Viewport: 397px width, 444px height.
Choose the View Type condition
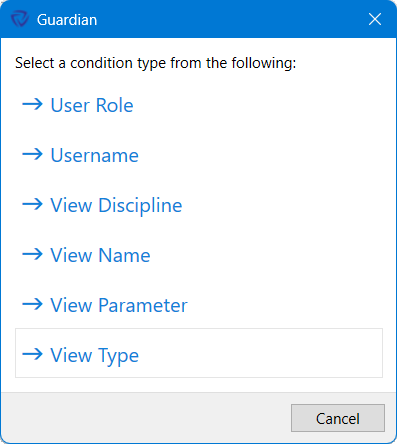click(199, 353)
